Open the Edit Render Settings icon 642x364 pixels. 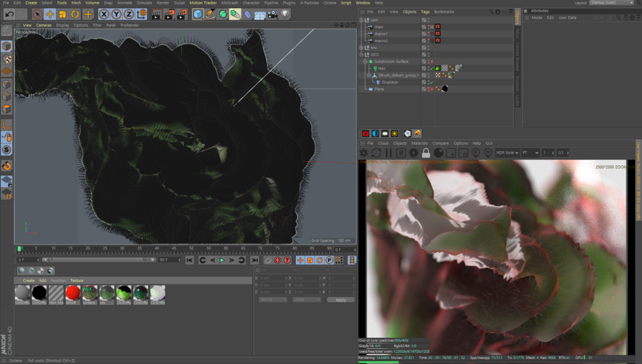[x=182, y=14]
